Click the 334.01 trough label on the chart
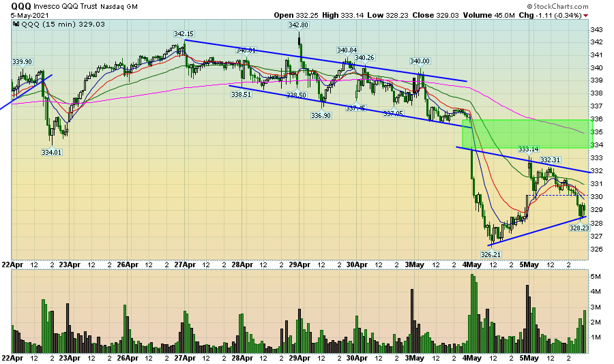This screenshot has height=364, width=614. click(52, 152)
